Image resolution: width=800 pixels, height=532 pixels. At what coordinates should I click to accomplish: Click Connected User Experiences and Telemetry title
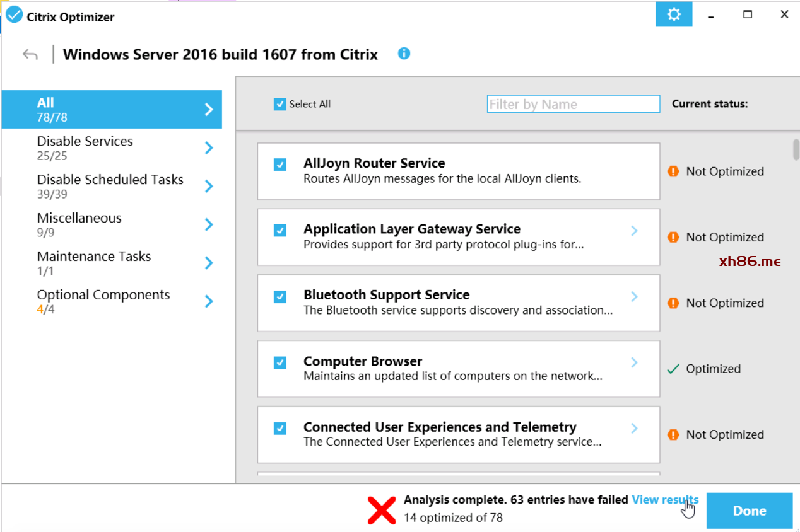[x=440, y=427]
